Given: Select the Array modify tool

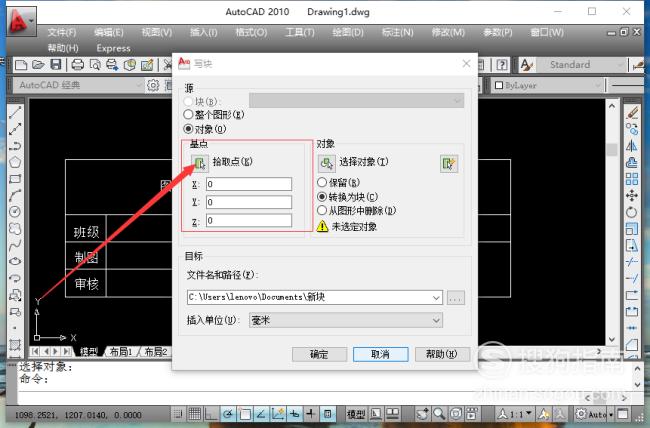Looking at the screenshot, I should tap(632, 179).
